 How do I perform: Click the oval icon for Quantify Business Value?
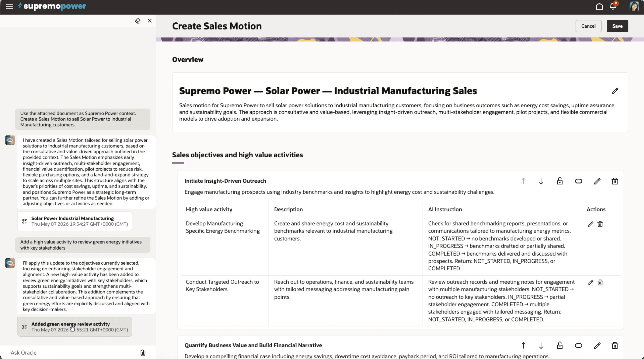pyautogui.click(x=579, y=346)
